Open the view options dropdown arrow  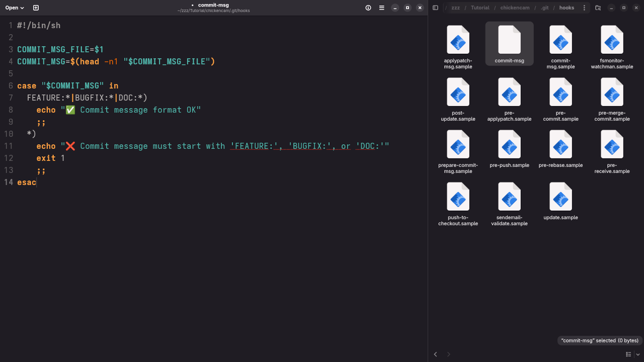[637, 354]
